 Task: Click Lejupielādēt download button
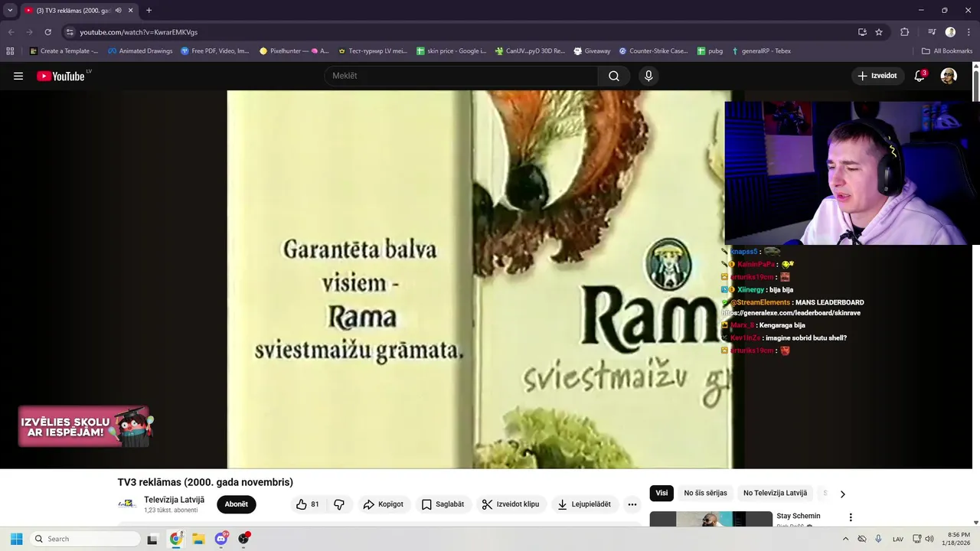pos(584,504)
